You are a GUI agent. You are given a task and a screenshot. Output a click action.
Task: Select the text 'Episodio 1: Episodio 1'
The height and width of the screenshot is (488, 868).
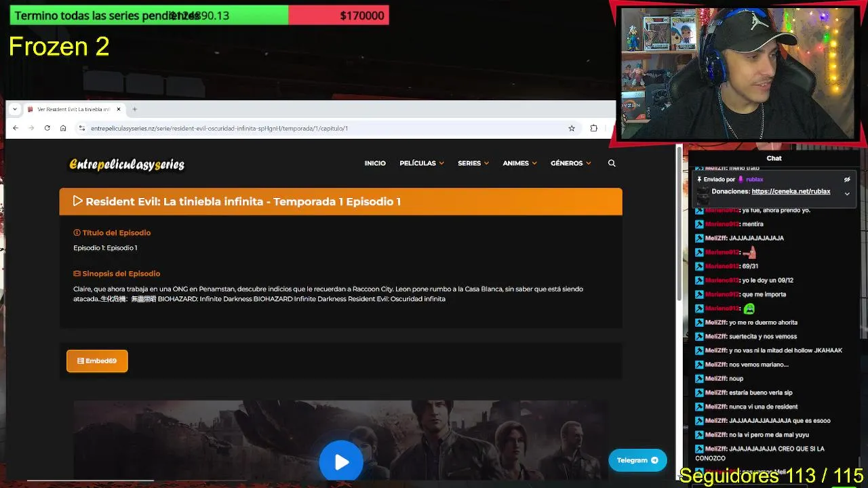pos(105,248)
